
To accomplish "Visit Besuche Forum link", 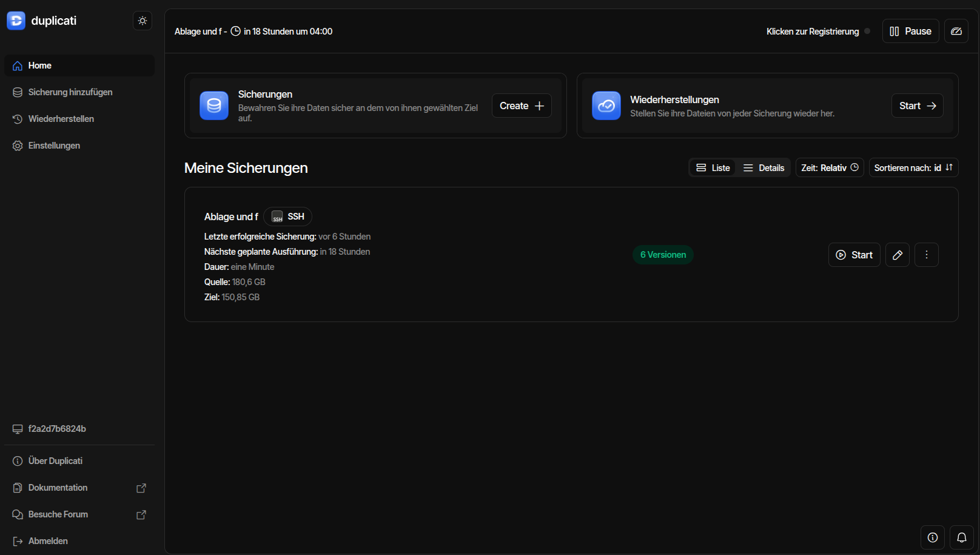I will point(79,514).
